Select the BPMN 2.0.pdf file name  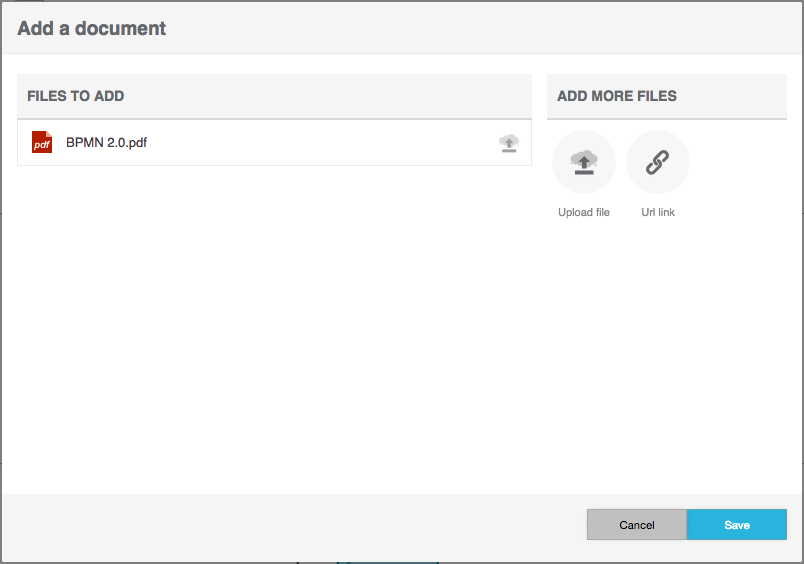[x=106, y=143]
